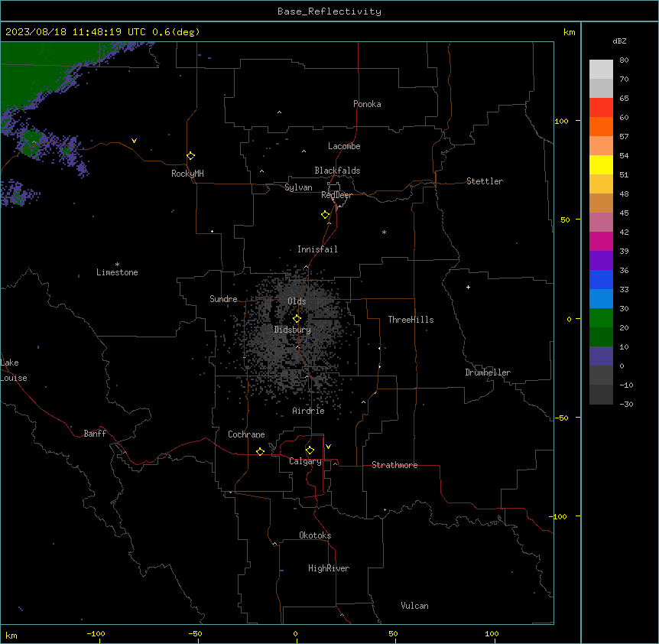Image resolution: width=659 pixels, height=644 pixels.
Task: Click the -100 tick on bottom axis
Action: tap(96, 634)
